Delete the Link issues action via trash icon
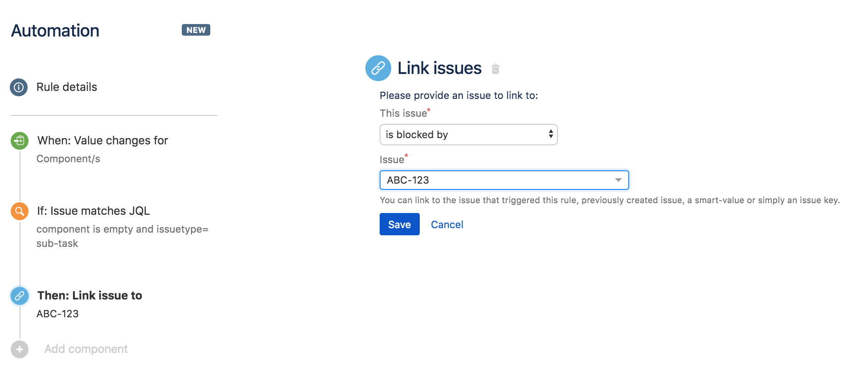This screenshot has height=377, width=868. 496,70
